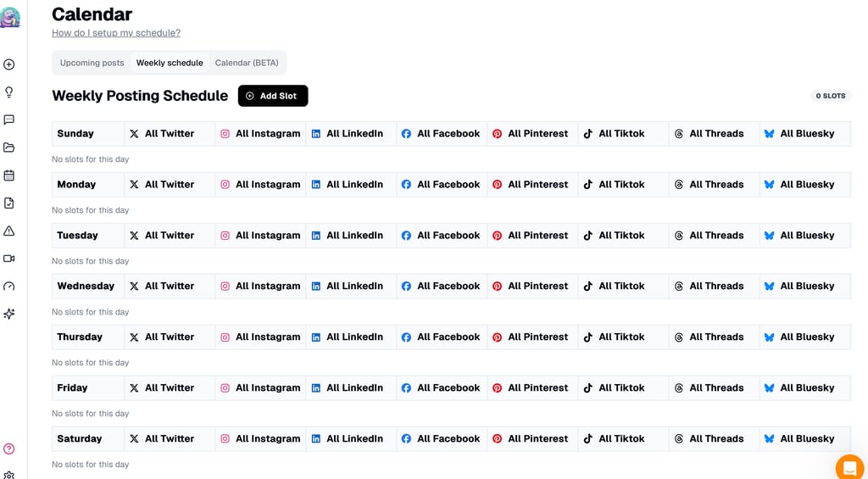Open the orange chat support widget

[849, 467]
